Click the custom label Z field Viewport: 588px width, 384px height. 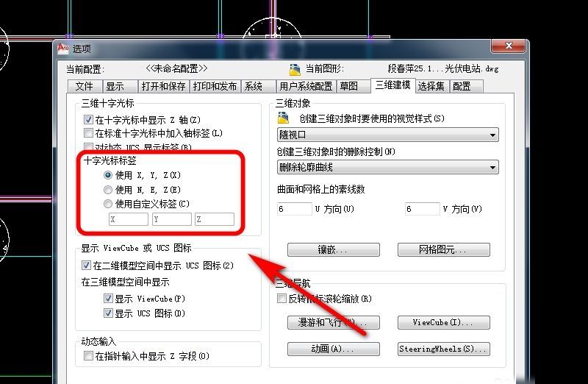pyautogui.click(x=215, y=219)
